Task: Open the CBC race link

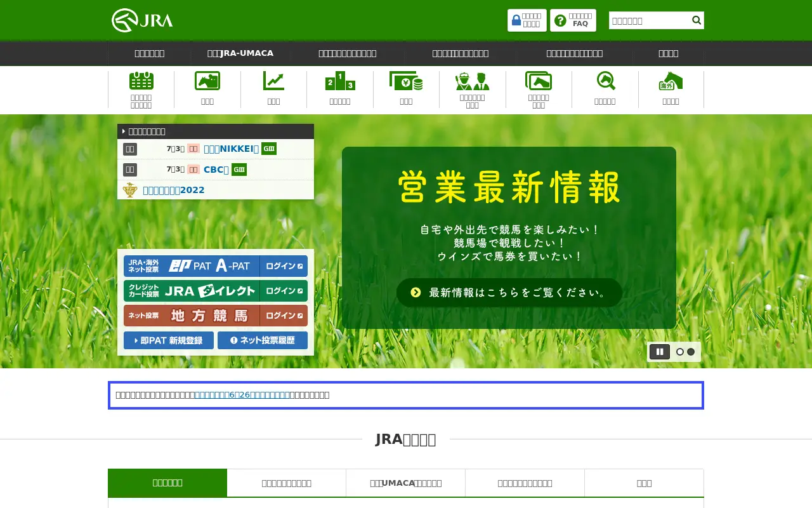Action: click(216, 170)
